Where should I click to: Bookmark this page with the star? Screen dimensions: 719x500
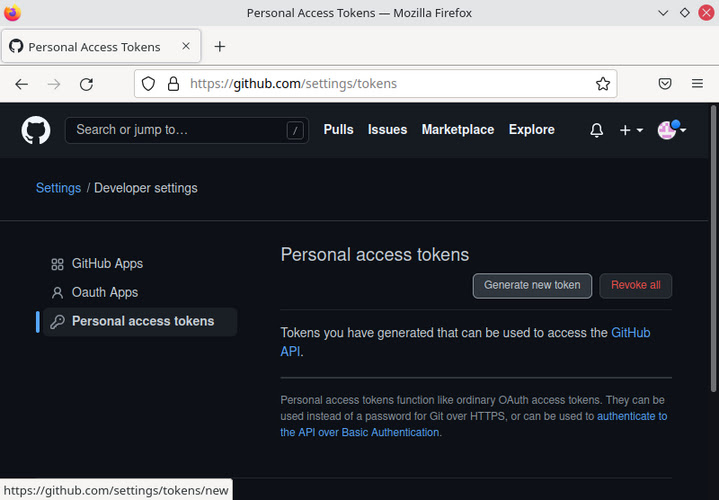(603, 84)
